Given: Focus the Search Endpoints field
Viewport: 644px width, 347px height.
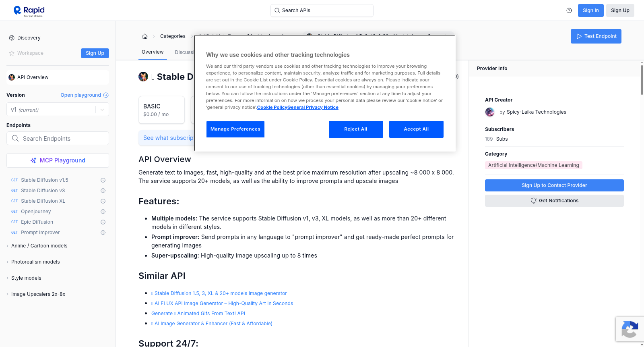Looking at the screenshot, I should point(58,138).
